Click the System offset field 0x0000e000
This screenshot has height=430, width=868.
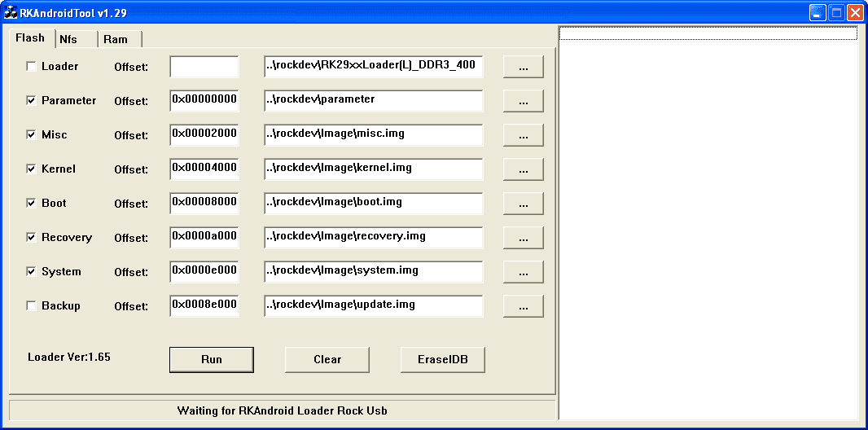(x=204, y=272)
